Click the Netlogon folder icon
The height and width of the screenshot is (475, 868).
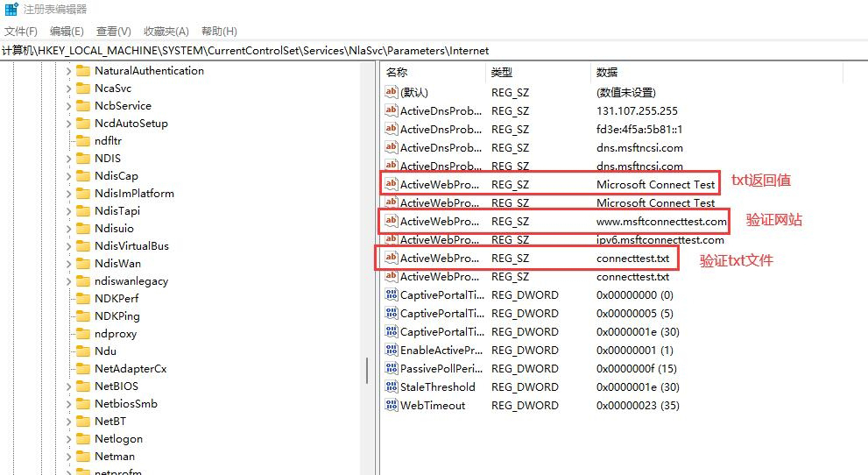[x=83, y=438]
